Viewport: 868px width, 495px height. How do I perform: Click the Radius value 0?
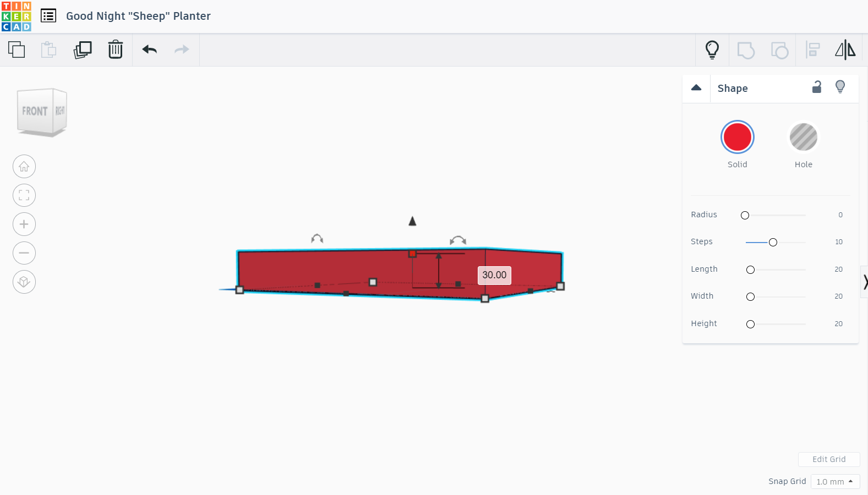(840, 215)
